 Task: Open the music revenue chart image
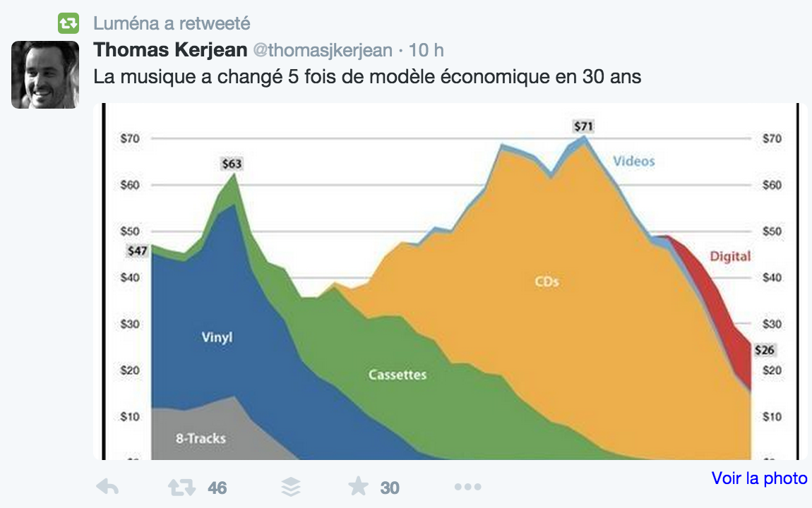(x=450, y=282)
